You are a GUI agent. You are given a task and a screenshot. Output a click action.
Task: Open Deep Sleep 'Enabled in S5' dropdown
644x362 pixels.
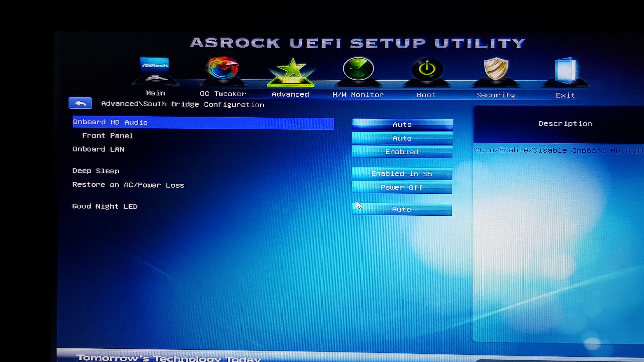click(402, 174)
